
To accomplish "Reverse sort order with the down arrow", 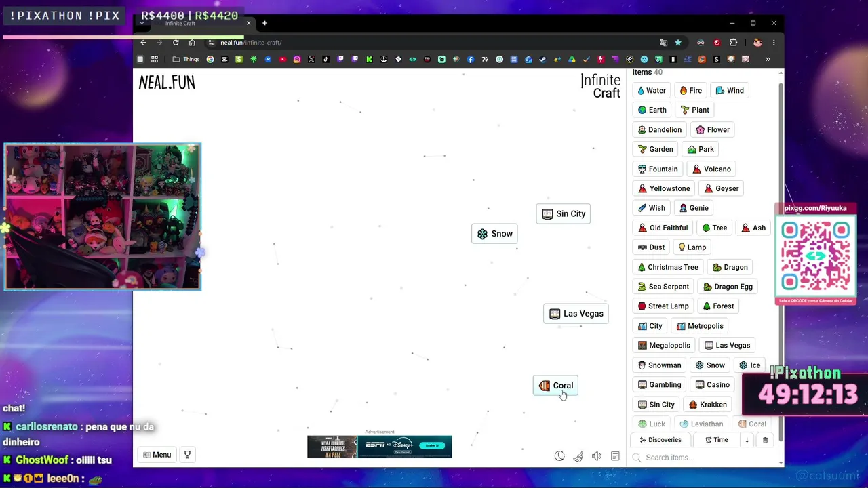I will coord(747,440).
